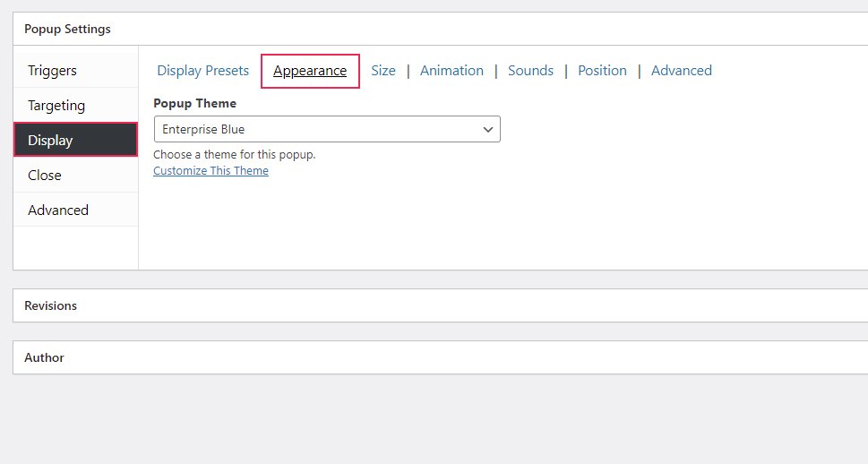Open the Advanced section in left sidebar
This screenshot has height=464, width=868.
(x=58, y=211)
